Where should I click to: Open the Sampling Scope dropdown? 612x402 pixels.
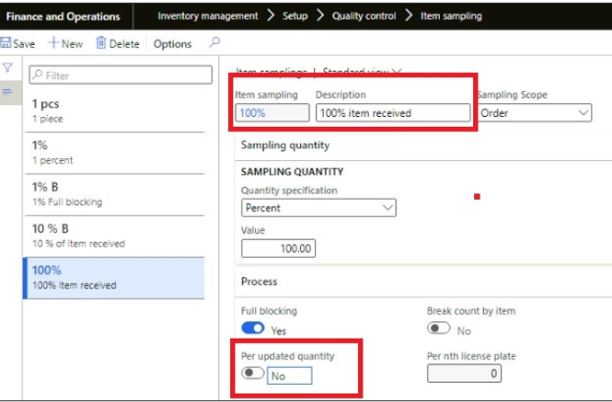[x=535, y=113]
